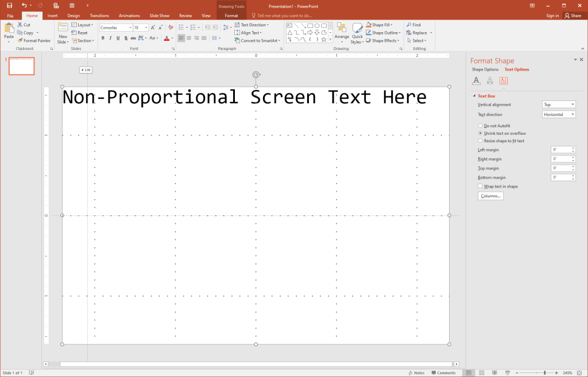The height and width of the screenshot is (377, 588).
Task: Switch to the Insert ribbon tab
Action: pos(52,15)
